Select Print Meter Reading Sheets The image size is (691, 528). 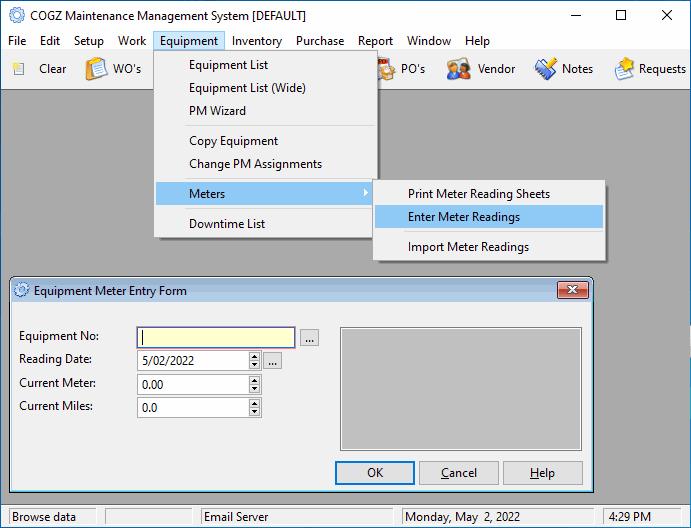489,193
